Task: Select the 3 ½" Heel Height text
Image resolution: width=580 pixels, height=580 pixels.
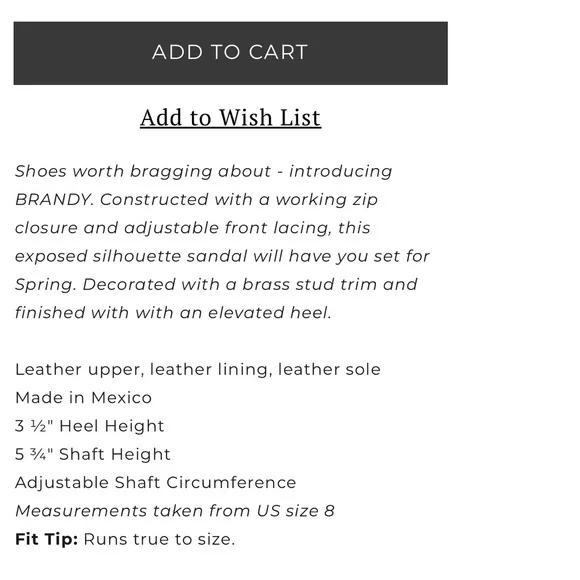Action: tap(90, 426)
